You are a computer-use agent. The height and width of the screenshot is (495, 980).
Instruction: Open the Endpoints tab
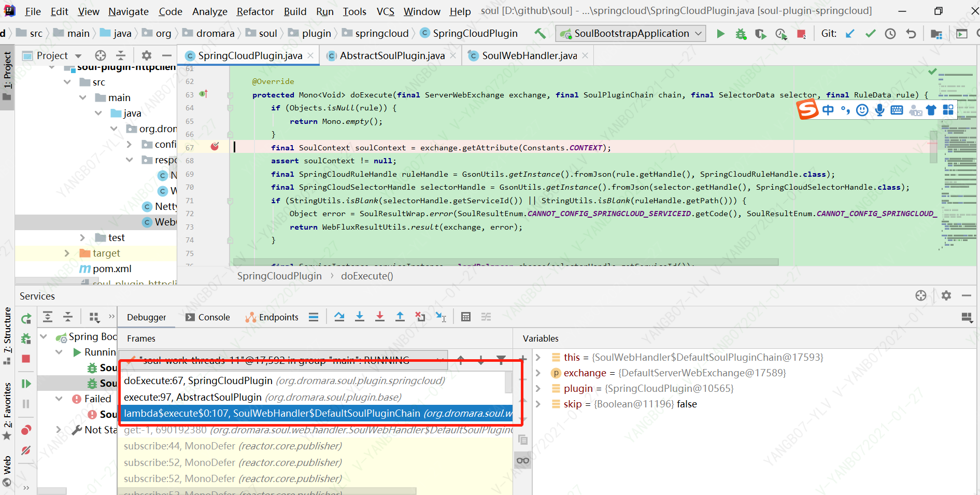[x=272, y=317]
